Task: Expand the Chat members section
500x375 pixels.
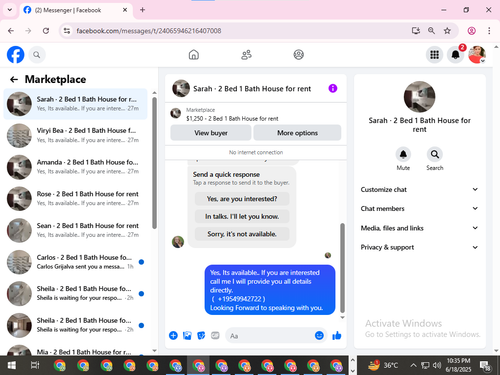Action: (x=419, y=209)
